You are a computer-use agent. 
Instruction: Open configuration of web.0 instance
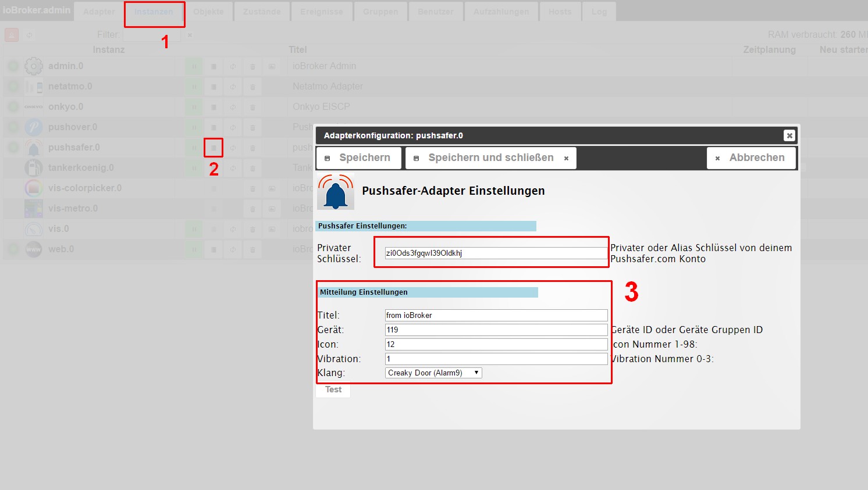point(214,249)
